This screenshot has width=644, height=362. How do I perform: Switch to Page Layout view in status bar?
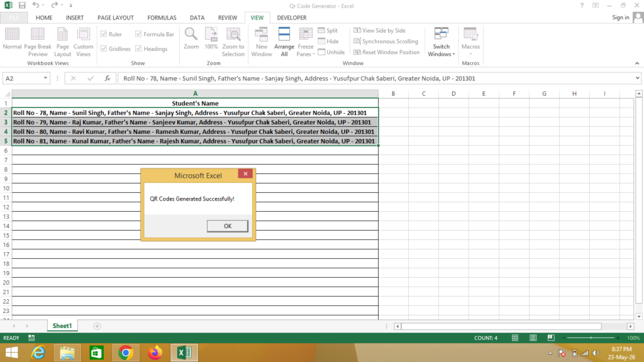[x=533, y=337]
